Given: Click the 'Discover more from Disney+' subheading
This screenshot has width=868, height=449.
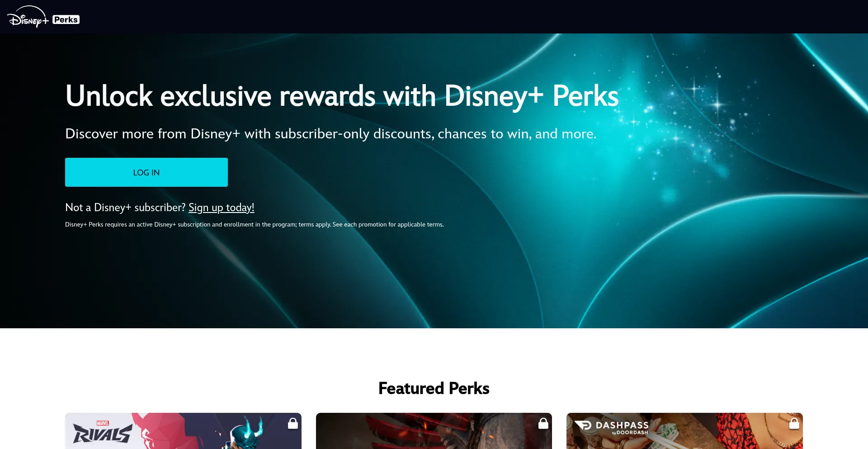Looking at the screenshot, I should point(331,134).
